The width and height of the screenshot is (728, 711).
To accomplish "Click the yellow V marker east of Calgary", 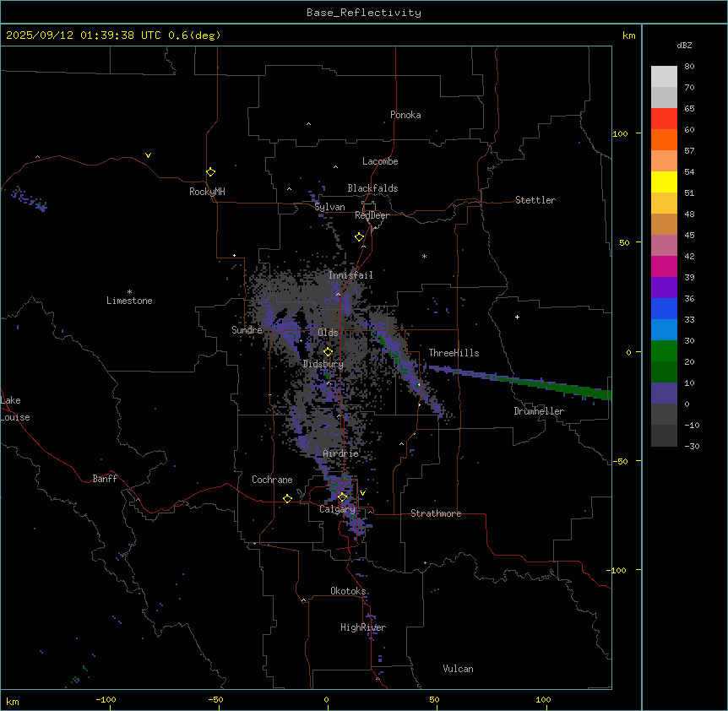I will tap(362, 493).
